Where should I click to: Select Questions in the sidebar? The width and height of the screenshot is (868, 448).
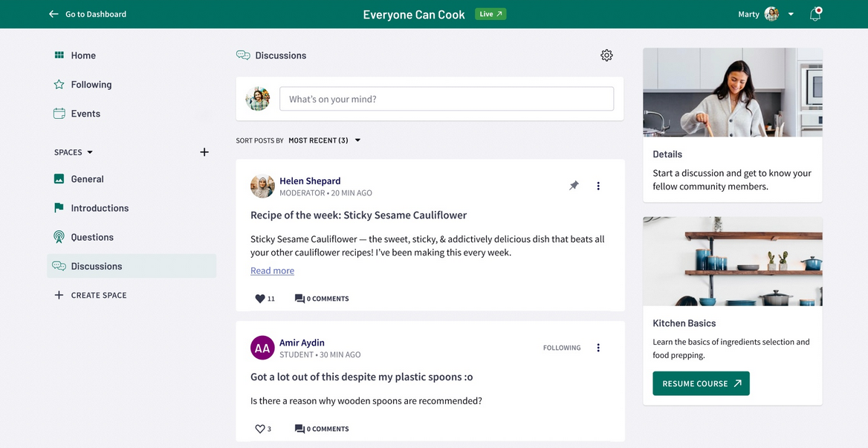pyautogui.click(x=91, y=236)
